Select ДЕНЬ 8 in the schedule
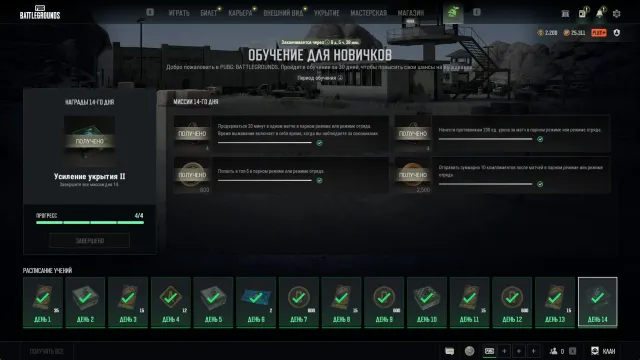The height and width of the screenshot is (360, 640). tap(341, 302)
